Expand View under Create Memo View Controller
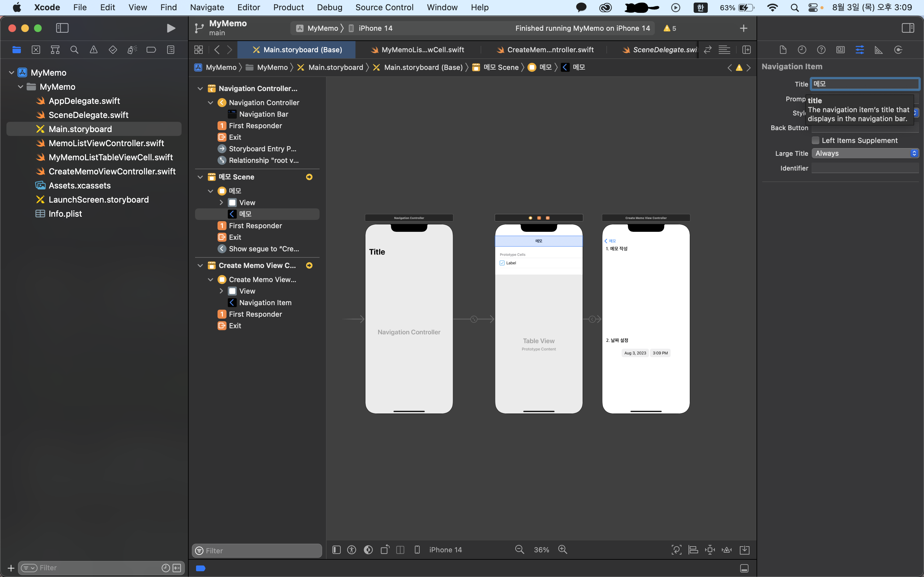 (x=221, y=291)
